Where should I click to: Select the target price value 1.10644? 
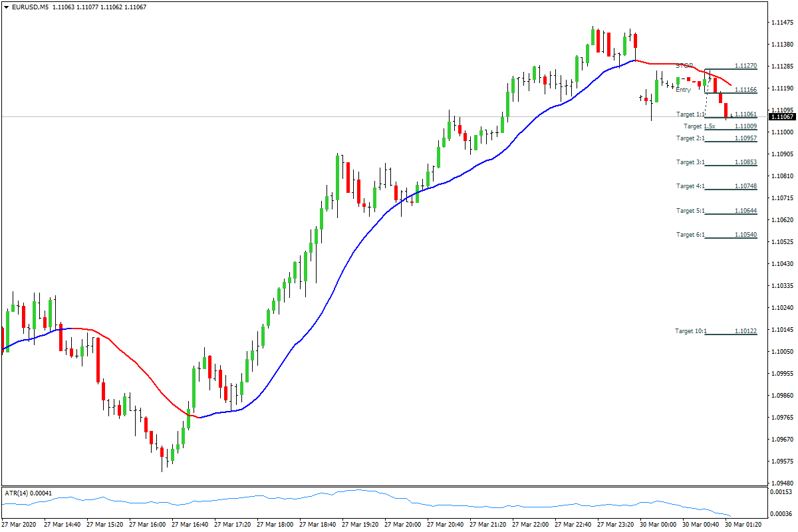coord(745,211)
